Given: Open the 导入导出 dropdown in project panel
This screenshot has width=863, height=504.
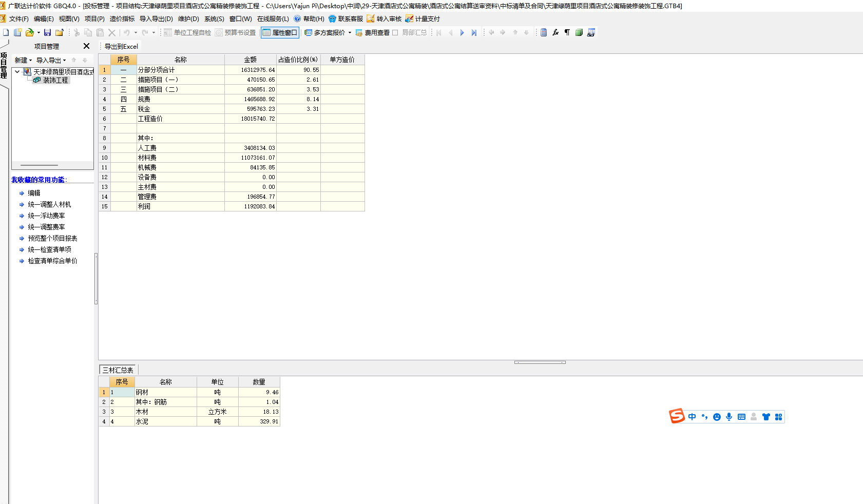Looking at the screenshot, I should tap(51, 60).
